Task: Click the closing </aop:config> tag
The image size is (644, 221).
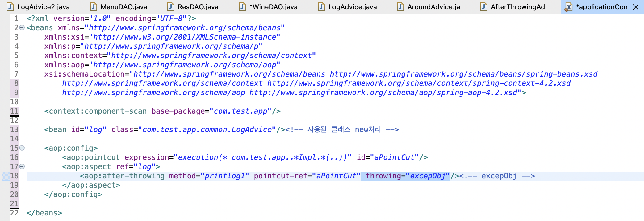Action: [73, 194]
